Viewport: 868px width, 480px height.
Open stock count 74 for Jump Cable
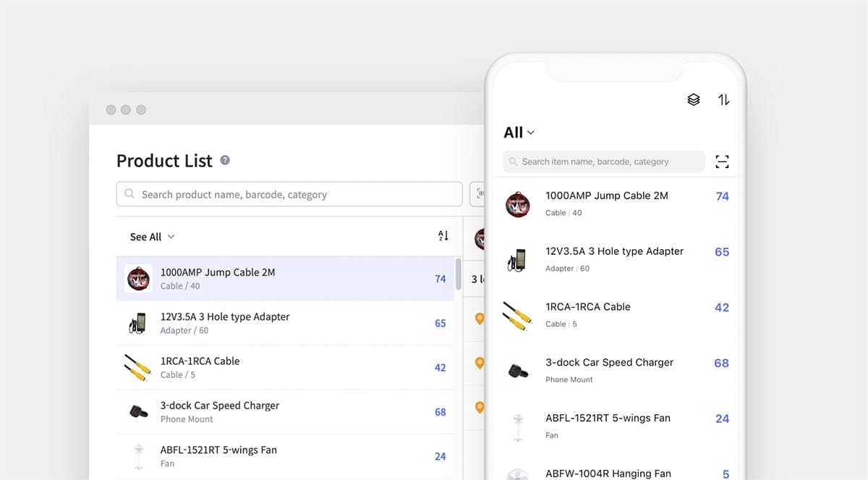pyautogui.click(x=441, y=279)
